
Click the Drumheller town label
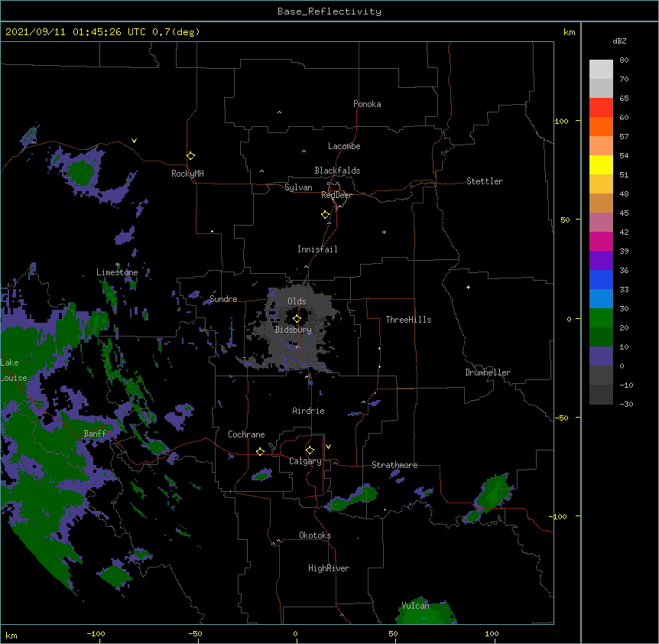[x=488, y=372]
